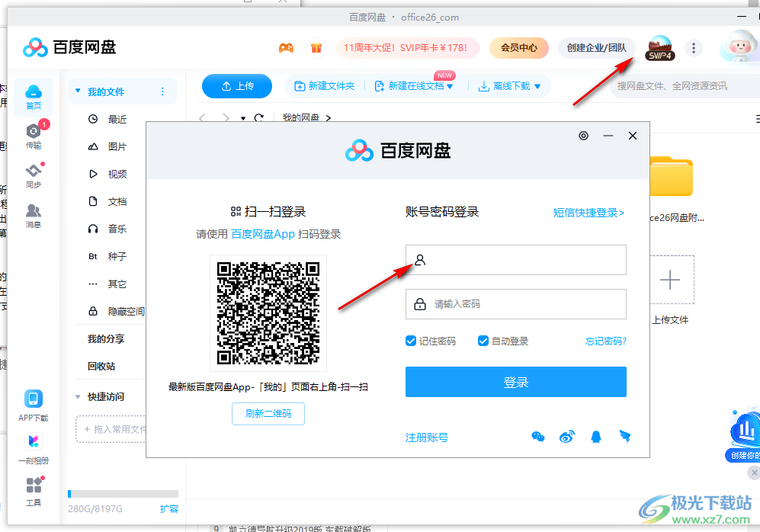This screenshot has width=760, height=532.
Task: Open the three-dot more menu in header
Action: [x=694, y=48]
